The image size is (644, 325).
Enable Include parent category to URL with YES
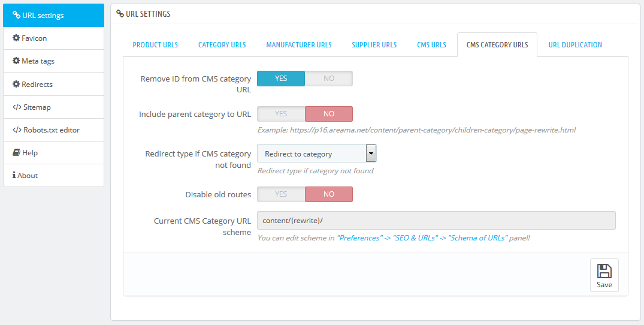pos(281,114)
